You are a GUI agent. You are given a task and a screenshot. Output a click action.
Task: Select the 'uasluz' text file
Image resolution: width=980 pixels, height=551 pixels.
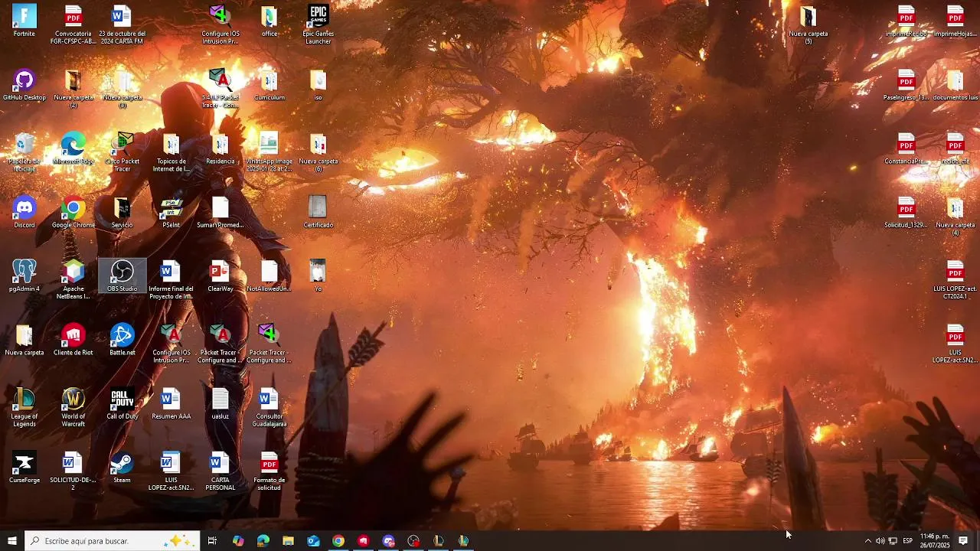pyautogui.click(x=220, y=403)
